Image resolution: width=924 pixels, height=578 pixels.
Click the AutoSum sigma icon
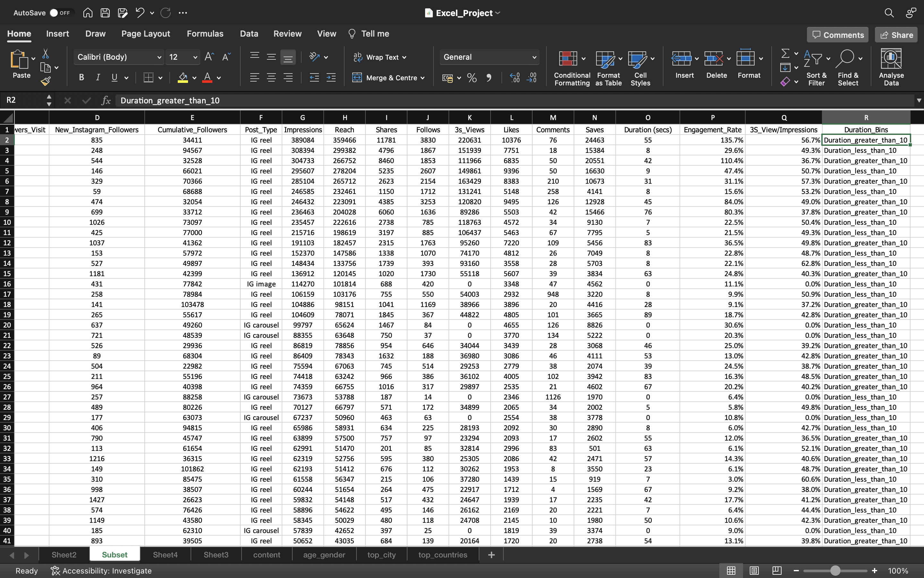point(785,53)
